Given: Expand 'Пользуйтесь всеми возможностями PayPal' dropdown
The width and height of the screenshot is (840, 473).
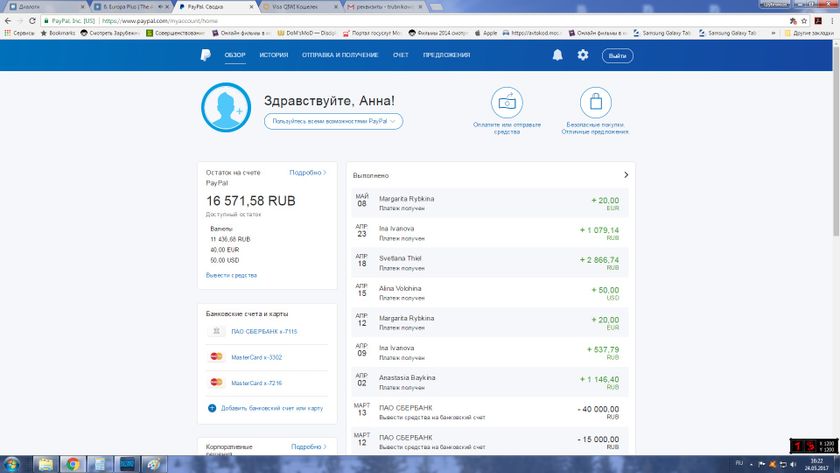Looking at the screenshot, I should coord(333,121).
